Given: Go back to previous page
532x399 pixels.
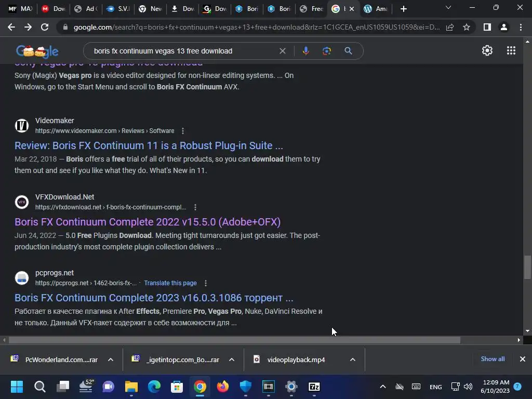Looking at the screenshot, I should pos(11,27).
